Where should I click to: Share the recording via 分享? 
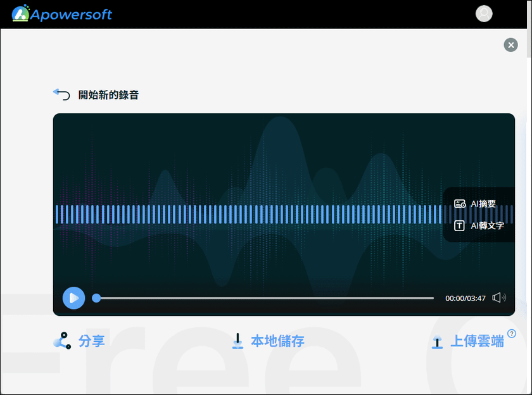click(x=92, y=341)
